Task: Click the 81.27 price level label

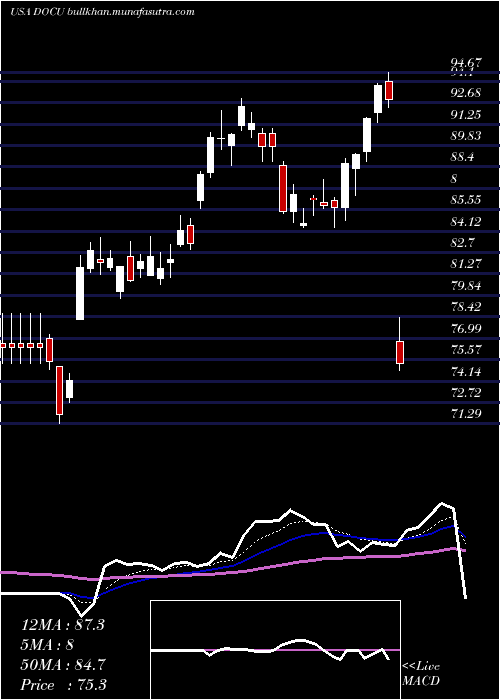Action: pos(466,264)
